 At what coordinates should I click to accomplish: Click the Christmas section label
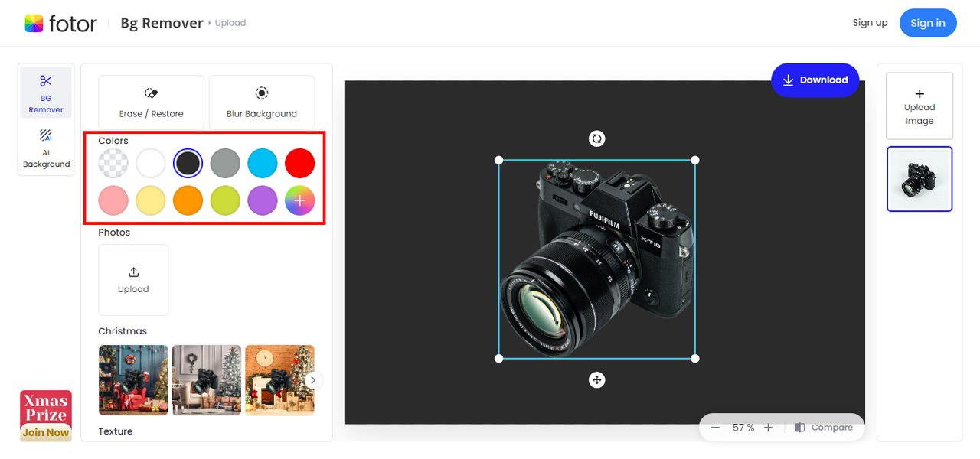pyautogui.click(x=122, y=331)
